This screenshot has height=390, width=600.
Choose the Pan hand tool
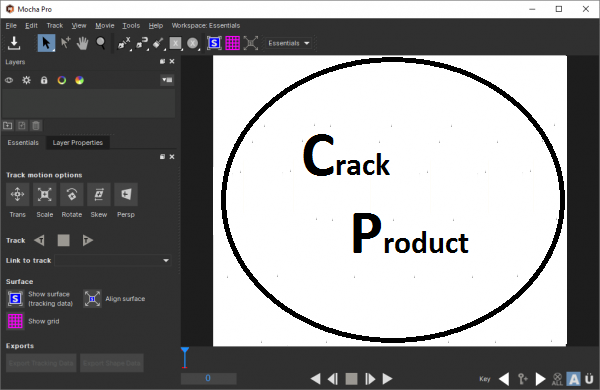click(83, 43)
